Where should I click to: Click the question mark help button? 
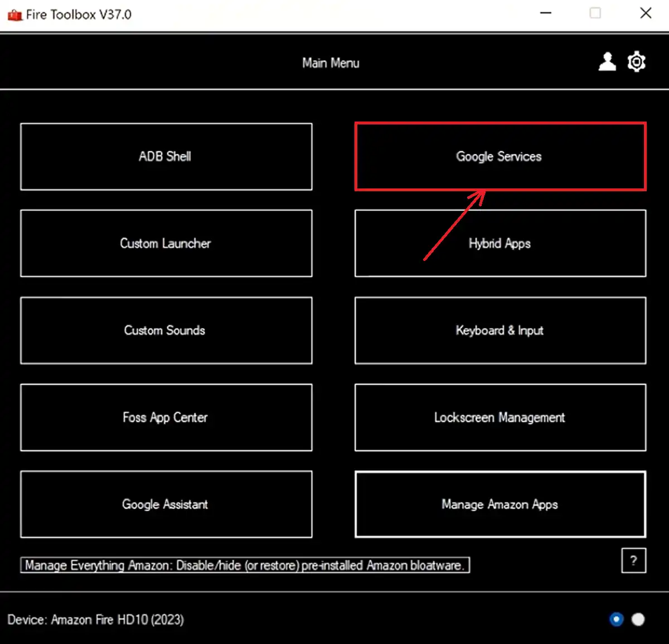(x=633, y=561)
